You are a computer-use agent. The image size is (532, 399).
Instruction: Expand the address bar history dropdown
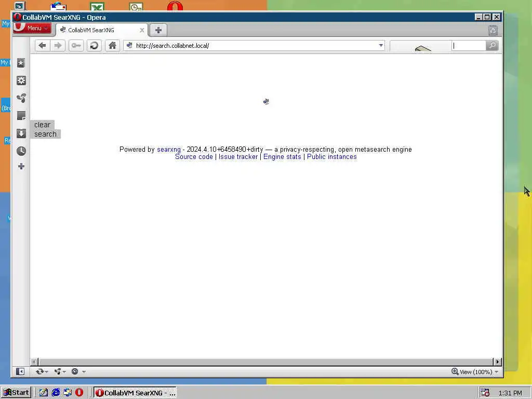[381, 46]
